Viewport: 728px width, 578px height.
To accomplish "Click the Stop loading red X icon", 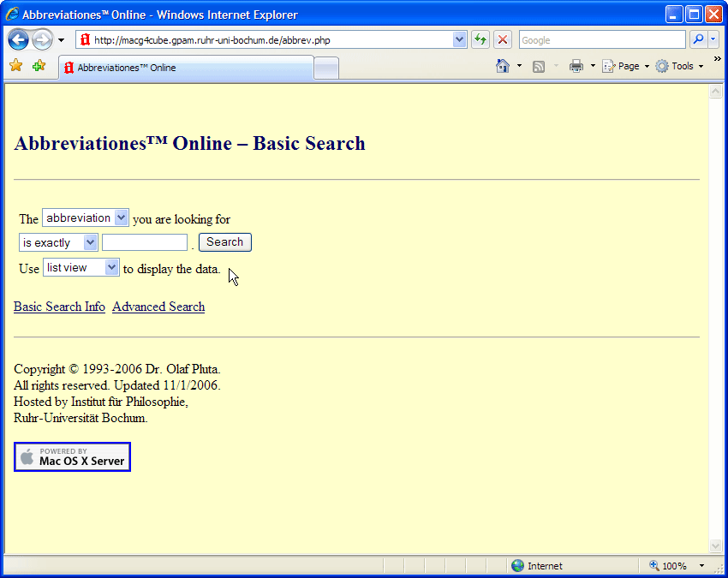I will pos(503,40).
